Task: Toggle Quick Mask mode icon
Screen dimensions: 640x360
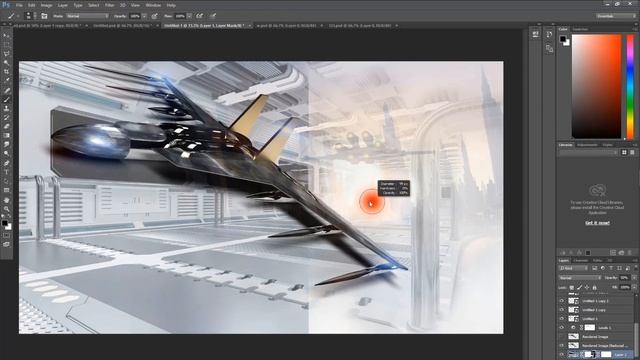Action: 6,236
